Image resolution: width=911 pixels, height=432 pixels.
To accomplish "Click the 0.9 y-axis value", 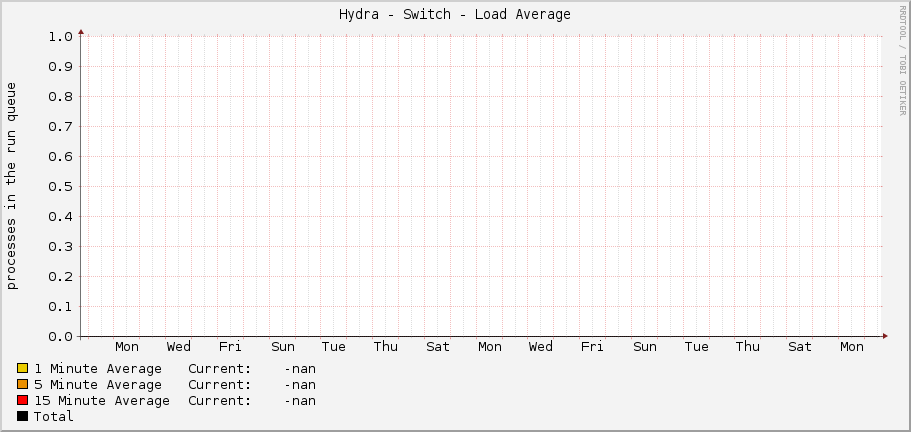I will (60, 67).
